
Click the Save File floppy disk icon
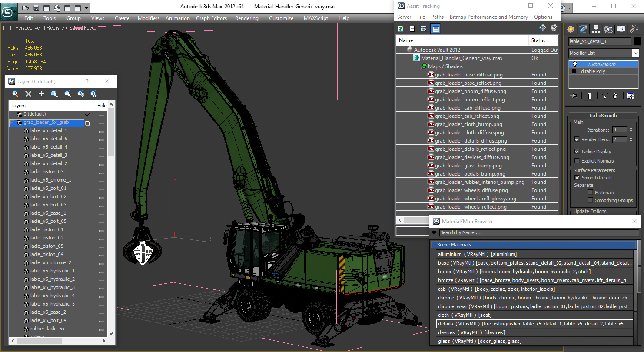[36, 8]
